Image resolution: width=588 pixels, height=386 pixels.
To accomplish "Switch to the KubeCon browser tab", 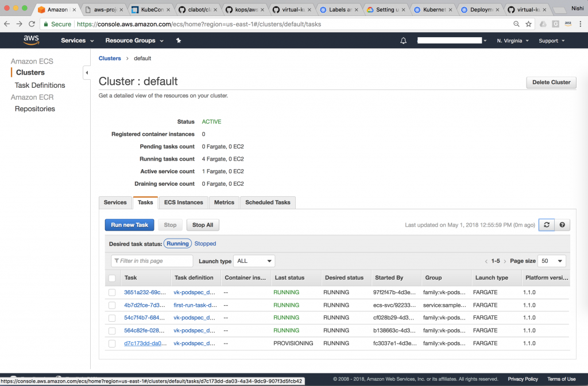I will click(151, 10).
